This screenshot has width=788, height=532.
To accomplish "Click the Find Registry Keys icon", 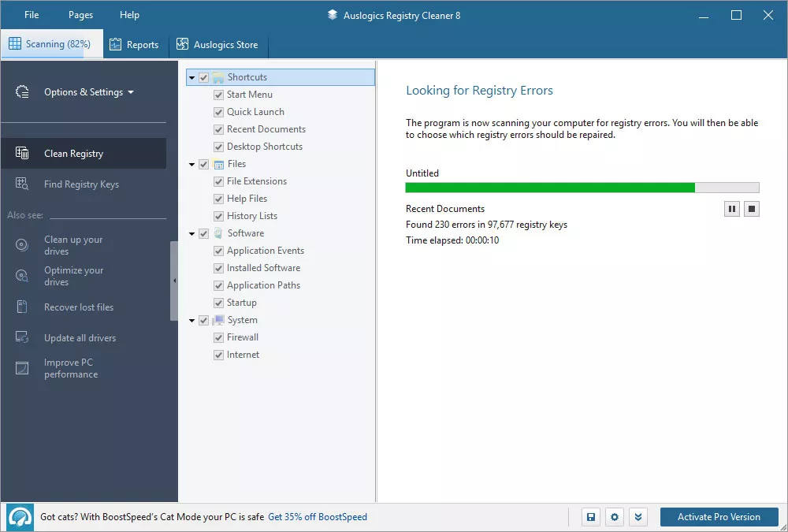I will (x=22, y=184).
